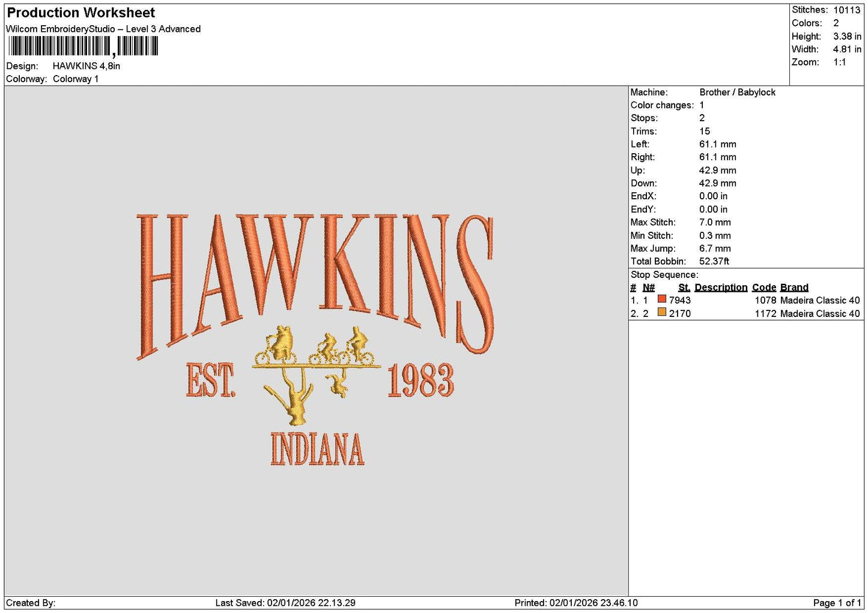The image size is (868, 613).
Task: Click the design name 'HAWKINS 4,8in'
Action: [86, 66]
